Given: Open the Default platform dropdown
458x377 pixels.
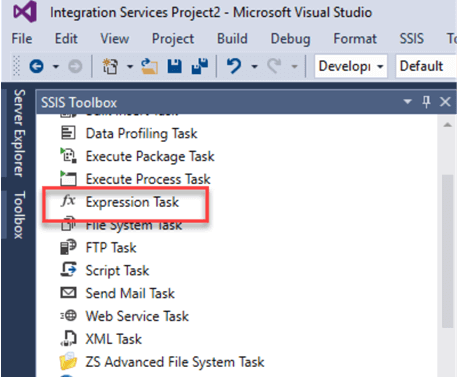Looking at the screenshot, I should point(426,66).
